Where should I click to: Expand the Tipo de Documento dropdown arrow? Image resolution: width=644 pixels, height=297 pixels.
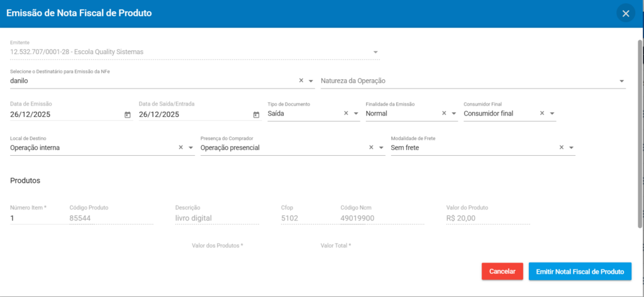356,114
